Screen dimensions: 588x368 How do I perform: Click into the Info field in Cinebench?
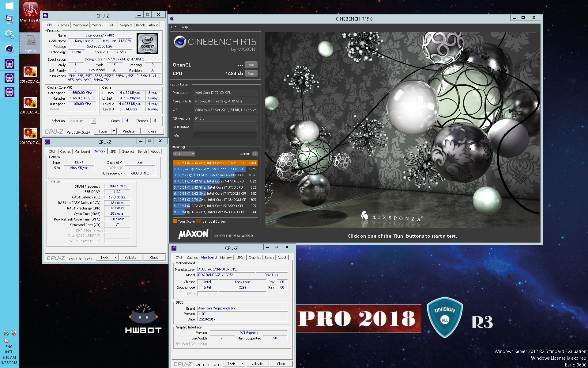(225, 136)
